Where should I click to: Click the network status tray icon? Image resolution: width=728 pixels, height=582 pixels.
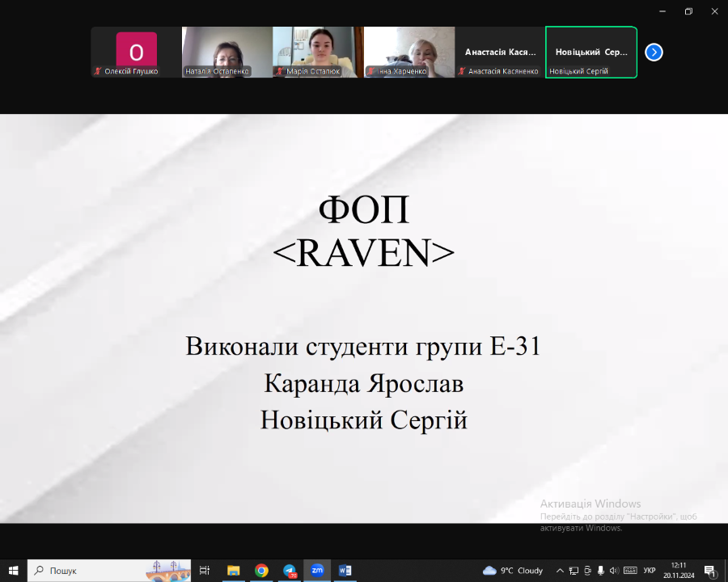(x=574, y=571)
